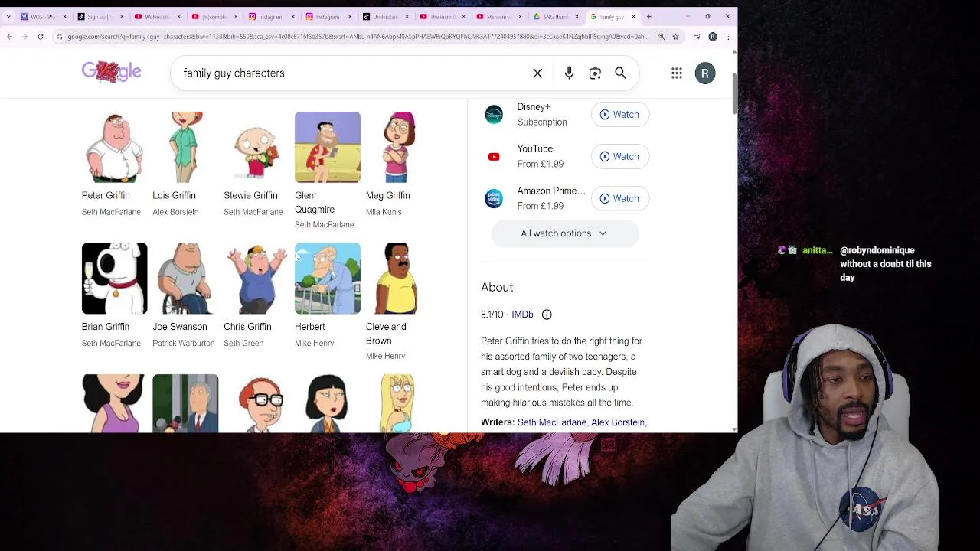Image resolution: width=980 pixels, height=551 pixels.
Task: Go back in browser
Action: point(9,37)
